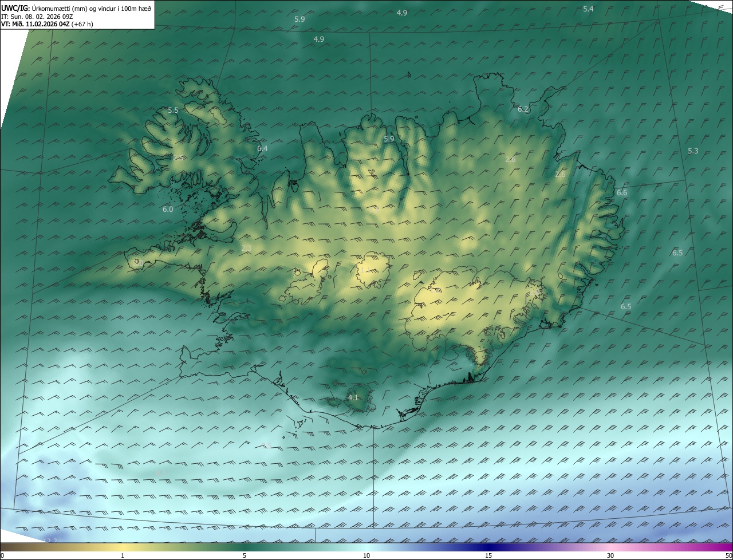Viewport: 733px width, 560px height.
Task: Click the colorbar tick label 15
Action: click(x=488, y=555)
